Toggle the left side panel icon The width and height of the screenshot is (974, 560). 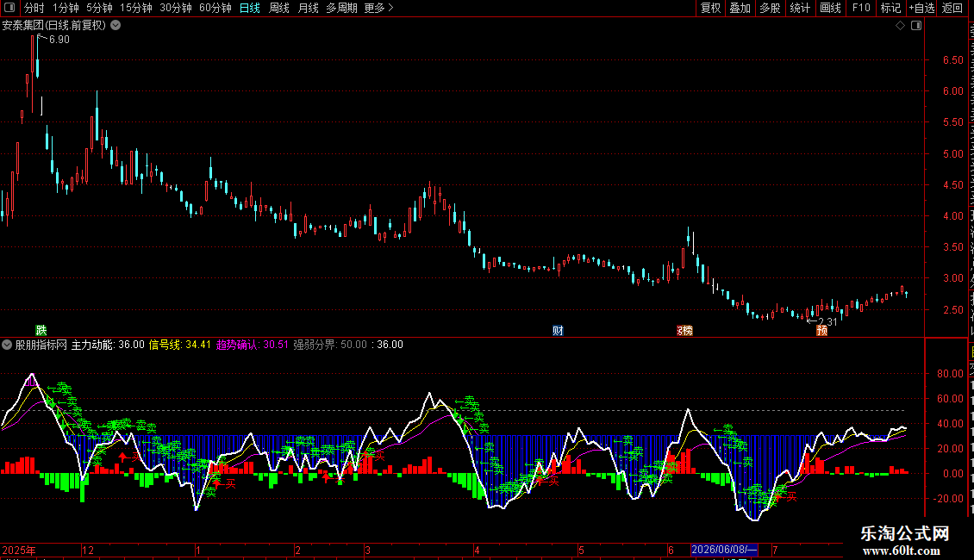pyautogui.click(x=9, y=8)
